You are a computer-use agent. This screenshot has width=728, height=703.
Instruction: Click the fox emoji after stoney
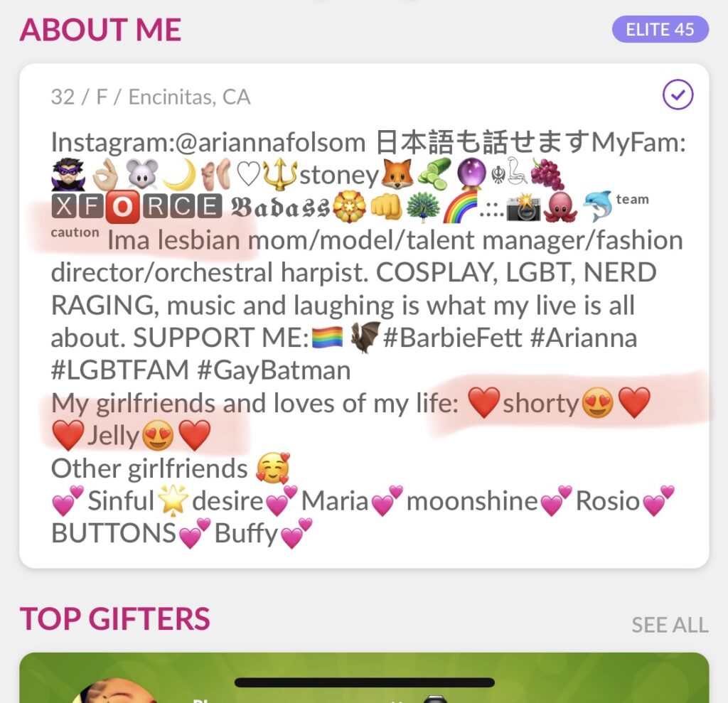coord(397,174)
